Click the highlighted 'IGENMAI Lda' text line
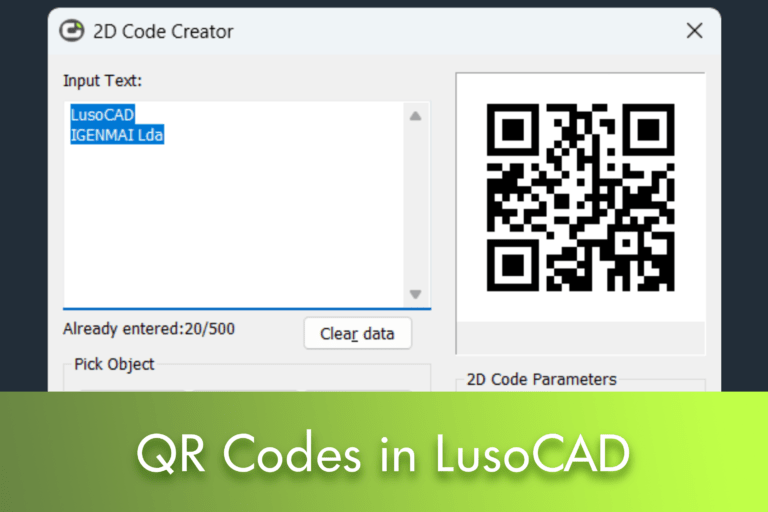This screenshot has width=768, height=512. [117, 135]
